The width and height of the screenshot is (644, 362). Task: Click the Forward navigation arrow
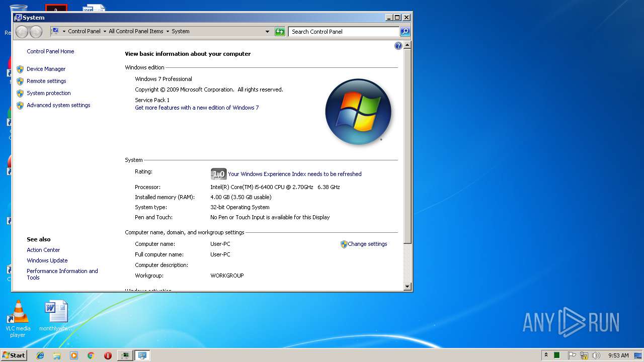coord(36,32)
